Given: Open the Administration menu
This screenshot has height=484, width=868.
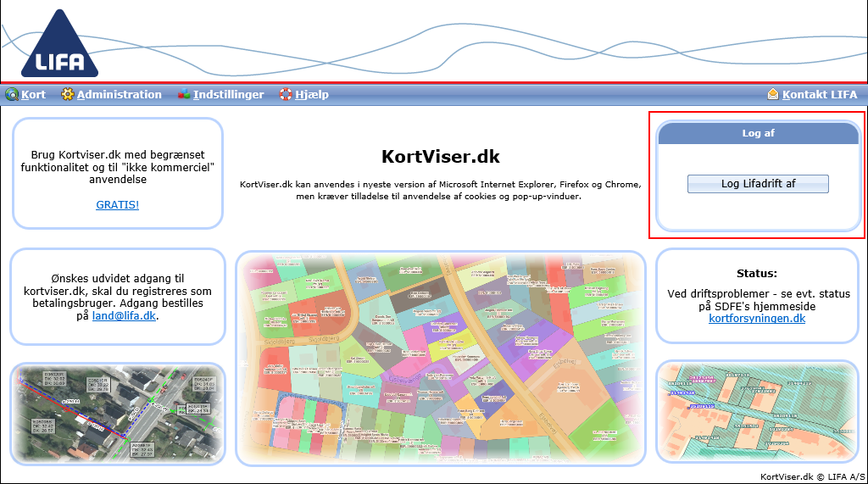Looking at the screenshot, I should (119, 95).
